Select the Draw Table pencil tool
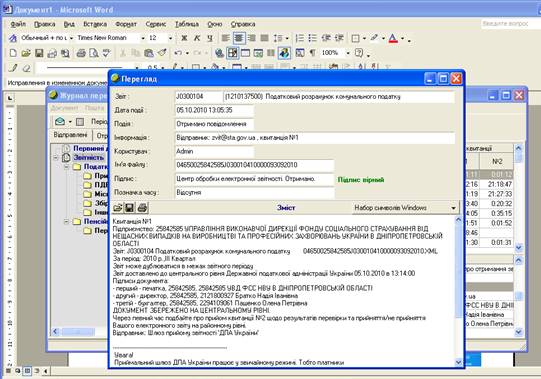This screenshot has height=379, width=541. pos(13,68)
